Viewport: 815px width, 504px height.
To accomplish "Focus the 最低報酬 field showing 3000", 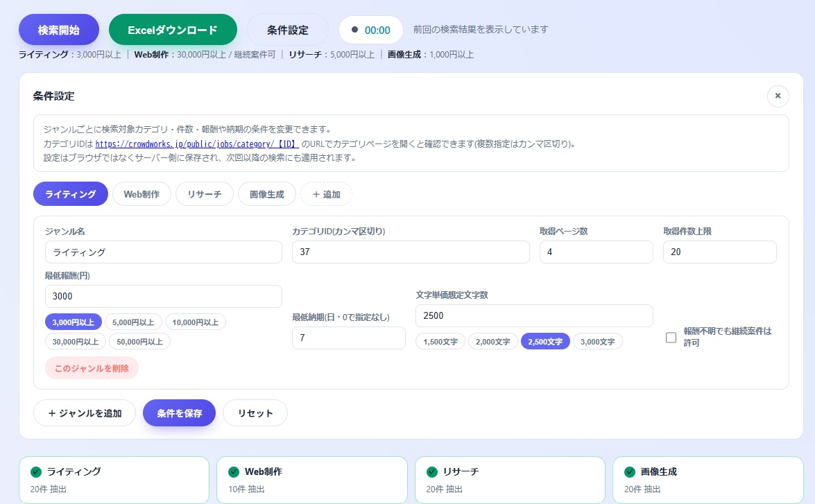I will [163, 296].
